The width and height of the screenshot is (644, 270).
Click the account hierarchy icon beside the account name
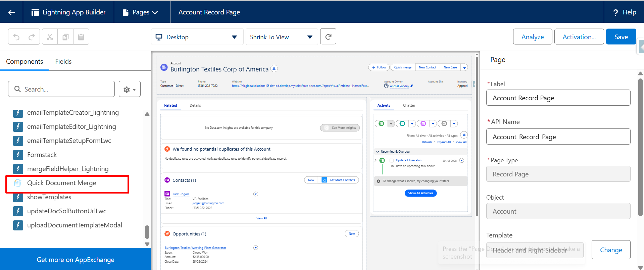point(274,68)
